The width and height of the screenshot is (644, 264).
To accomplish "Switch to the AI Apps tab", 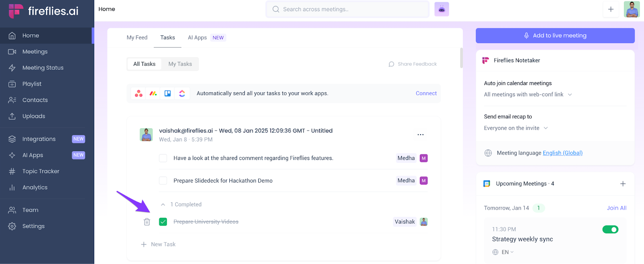I will (x=206, y=37).
